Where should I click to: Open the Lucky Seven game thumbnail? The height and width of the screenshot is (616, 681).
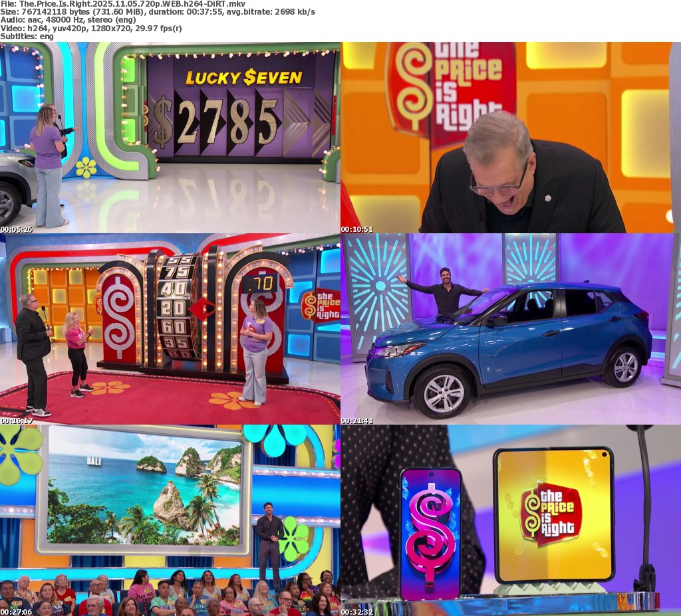(170, 137)
